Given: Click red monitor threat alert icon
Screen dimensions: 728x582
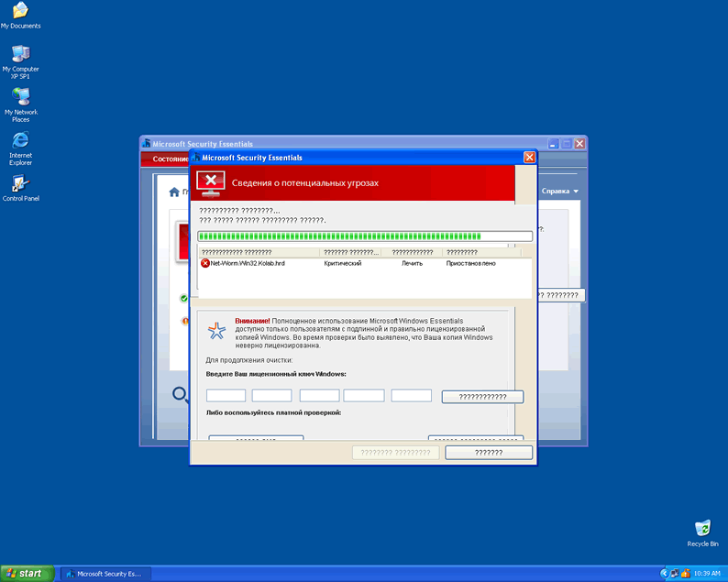Looking at the screenshot, I should tap(212, 182).
